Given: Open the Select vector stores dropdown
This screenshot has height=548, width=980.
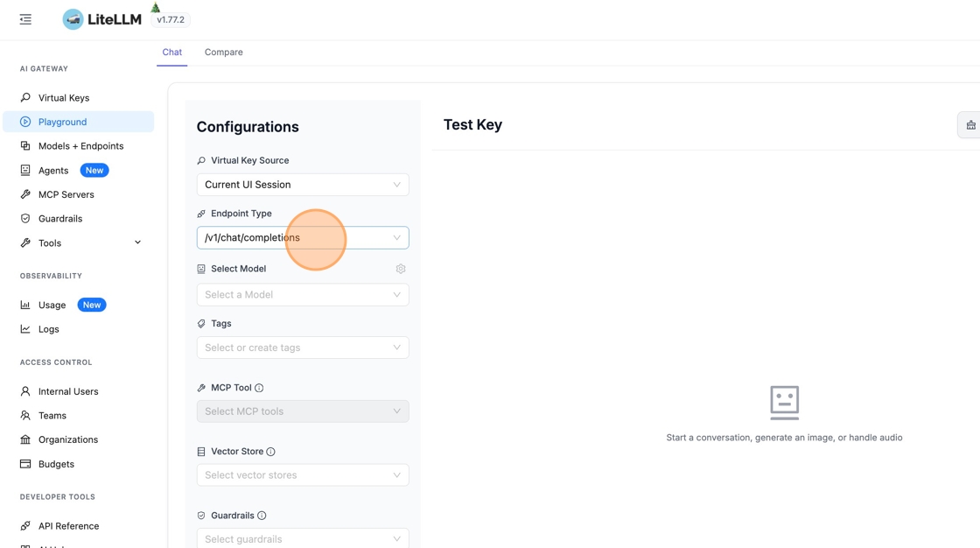Looking at the screenshot, I should 303,475.
